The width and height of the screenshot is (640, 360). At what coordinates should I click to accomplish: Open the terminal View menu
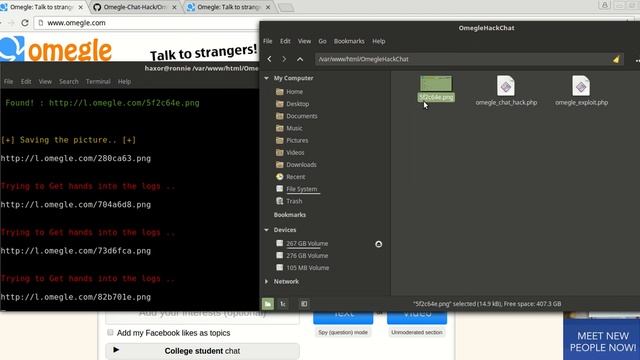(x=45, y=82)
